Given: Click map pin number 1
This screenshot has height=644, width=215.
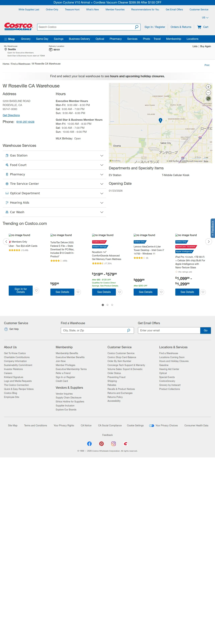Looking at the screenshot, I should click(160, 120).
